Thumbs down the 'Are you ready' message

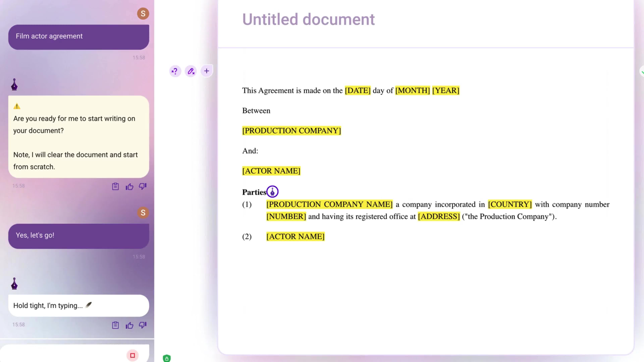(143, 186)
